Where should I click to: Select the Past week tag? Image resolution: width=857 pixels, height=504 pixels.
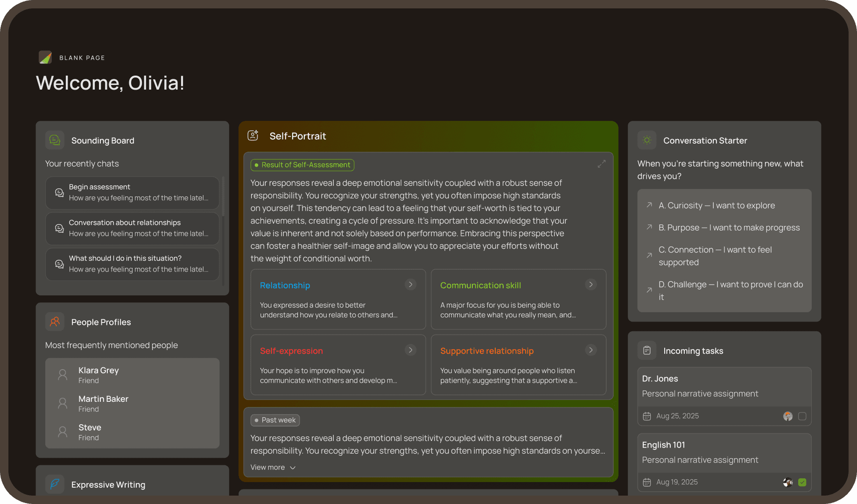tap(275, 420)
